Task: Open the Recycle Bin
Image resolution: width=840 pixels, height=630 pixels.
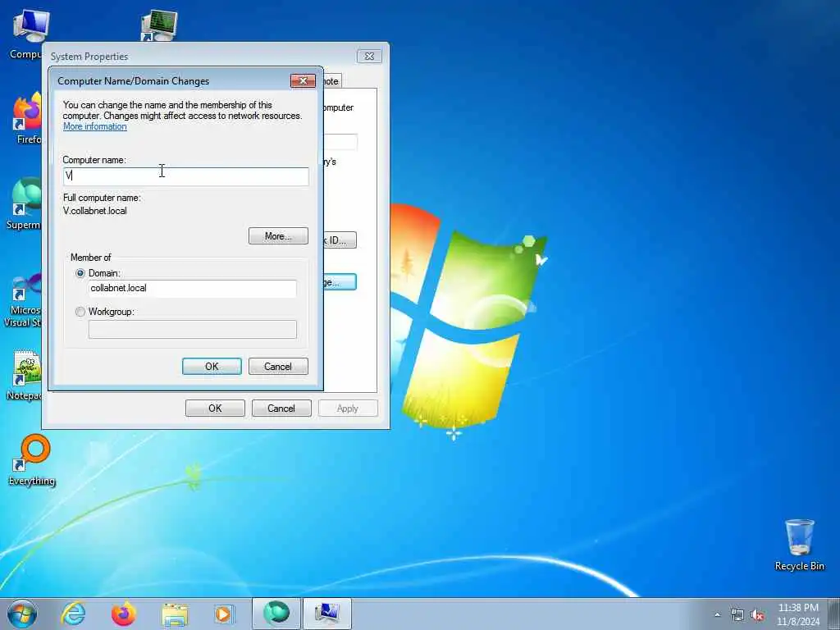Action: [799, 546]
